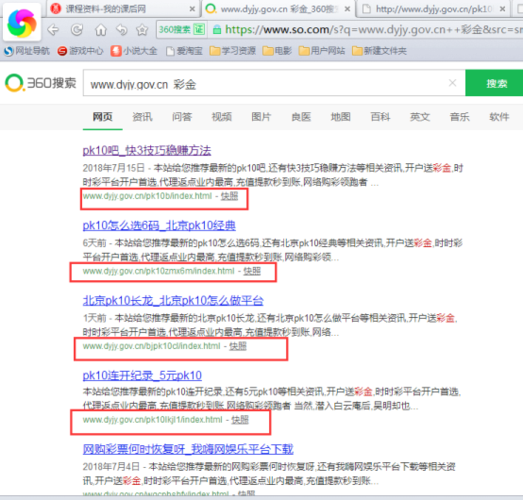Image resolution: width=523 pixels, height=500 pixels.
Task: Click the 360搜索 certificate badge
Action: 181,30
